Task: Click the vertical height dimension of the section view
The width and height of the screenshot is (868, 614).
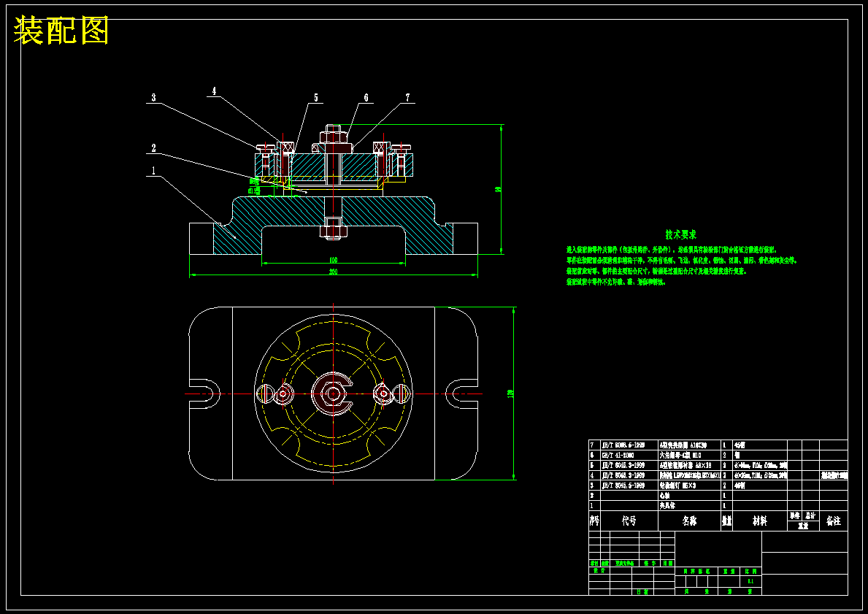Action: click(498, 189)
